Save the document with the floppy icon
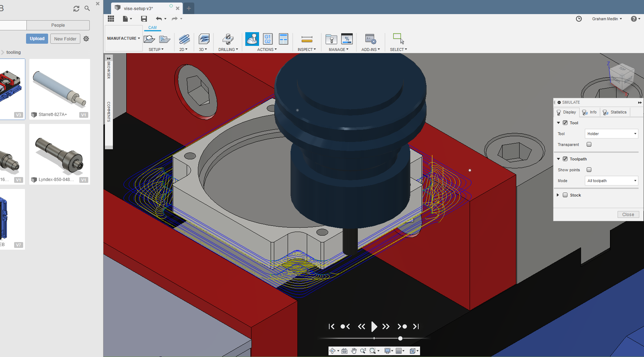 [144, 18]
